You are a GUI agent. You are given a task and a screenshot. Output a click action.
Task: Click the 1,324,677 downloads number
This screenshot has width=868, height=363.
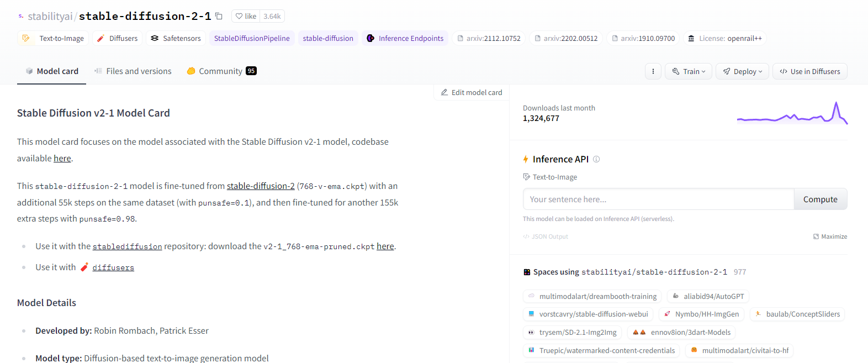point(541,118)
